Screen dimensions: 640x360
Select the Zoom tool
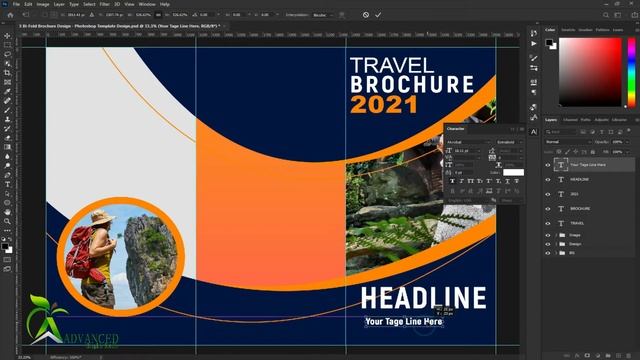click(x=7, y=221)
